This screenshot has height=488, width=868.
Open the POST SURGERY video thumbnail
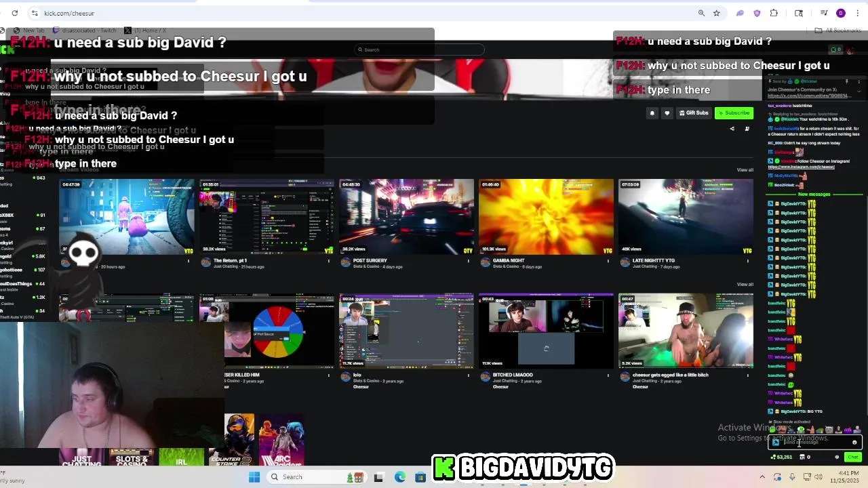(x=406, y=217)
